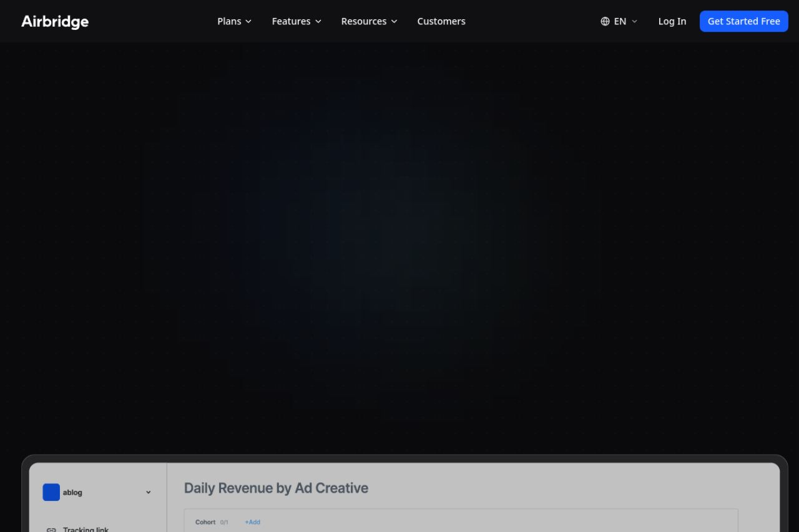Image resolution: width=799 pixels, height=532 pixels.
Task: Open the EN language selector
Action: coord(619,21)
